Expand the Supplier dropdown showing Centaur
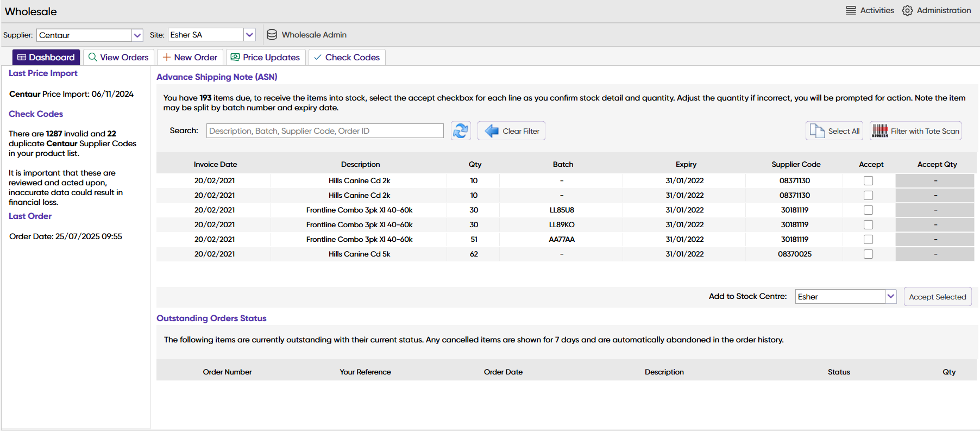The width and height of the screenshot is (980, 431). click(x=137, y=35)
